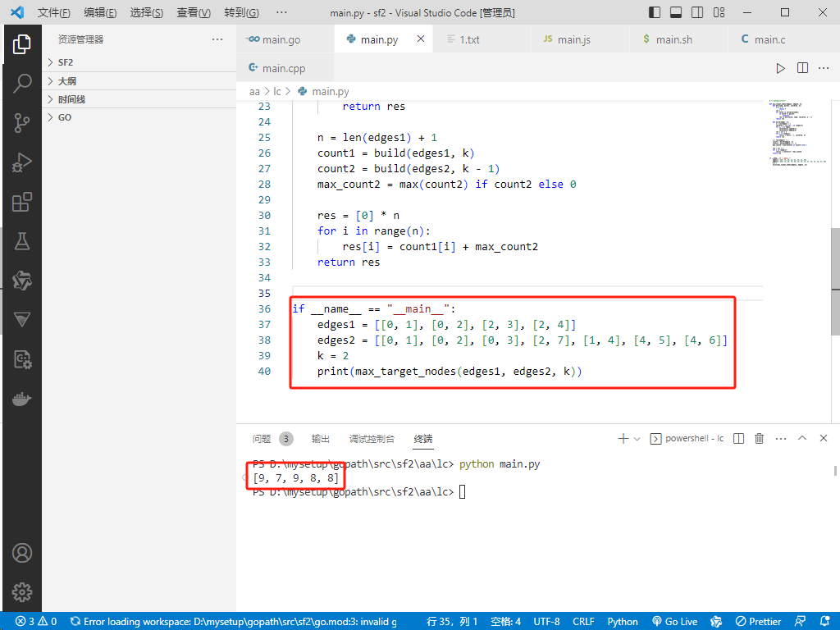Close the terminal panel
Image resolution: width=840 pixels, height=630 pixels.
[x=824, y=438]
